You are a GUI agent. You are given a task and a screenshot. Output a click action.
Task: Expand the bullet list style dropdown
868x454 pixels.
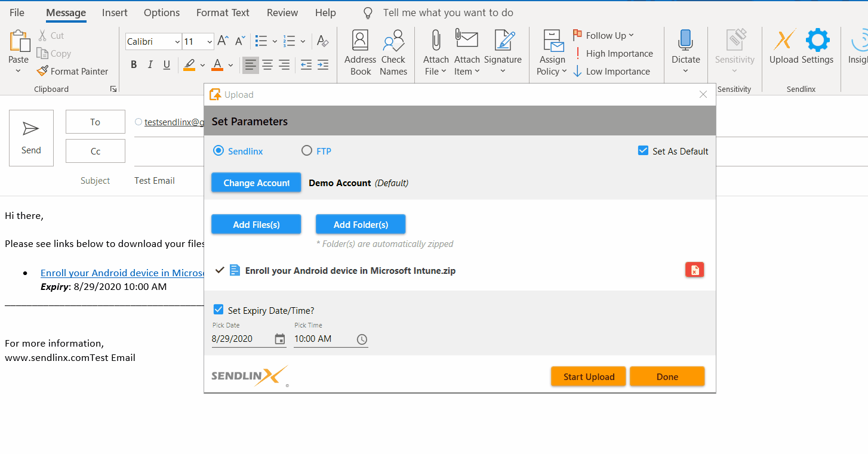point(275,42)
